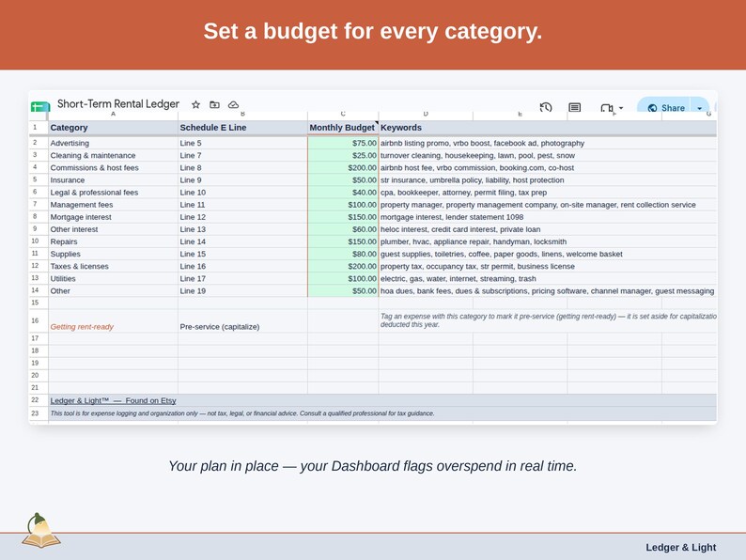This screenshot has height=560, width=746.
Task: Select the Line 16 cell
Action: 242,267
